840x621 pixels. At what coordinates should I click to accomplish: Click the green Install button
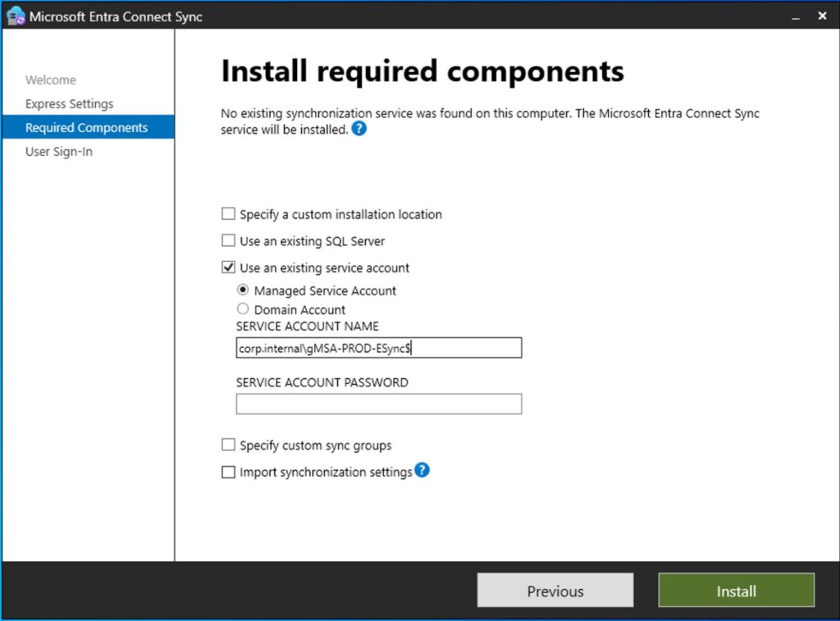tap(736, 591)
